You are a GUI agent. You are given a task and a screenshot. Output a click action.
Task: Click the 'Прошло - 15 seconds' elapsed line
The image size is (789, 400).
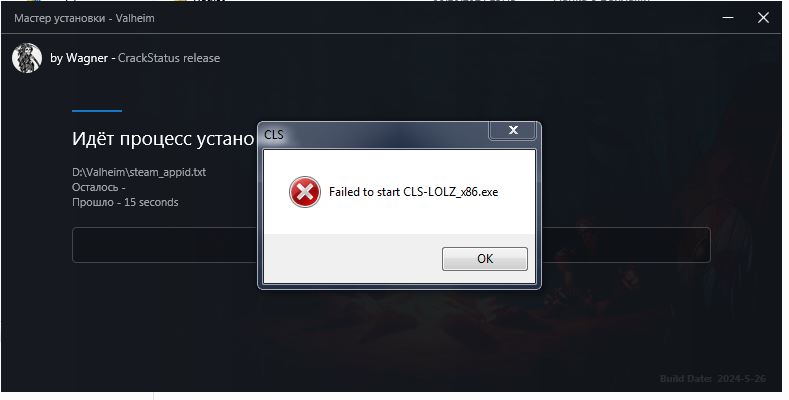click(125, 202)
